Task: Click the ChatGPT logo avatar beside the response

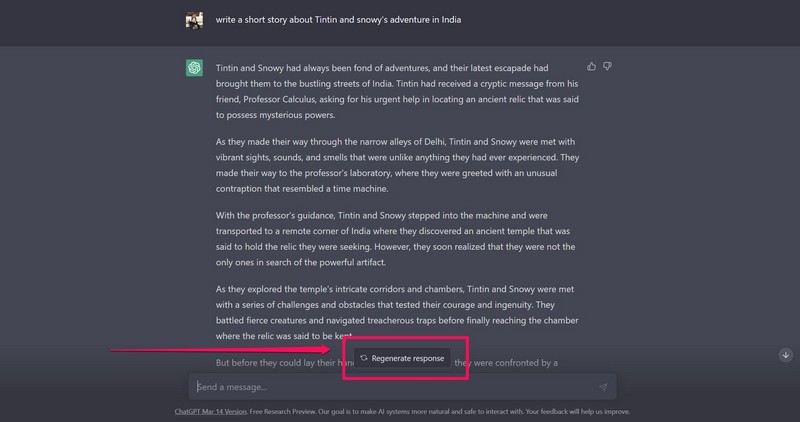Action: 194,68
